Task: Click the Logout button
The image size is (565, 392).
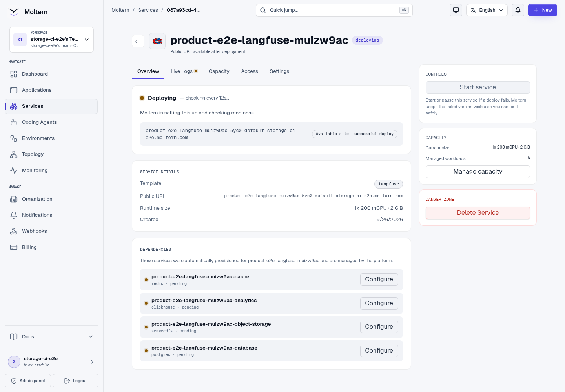Action: tap(75, 381)
